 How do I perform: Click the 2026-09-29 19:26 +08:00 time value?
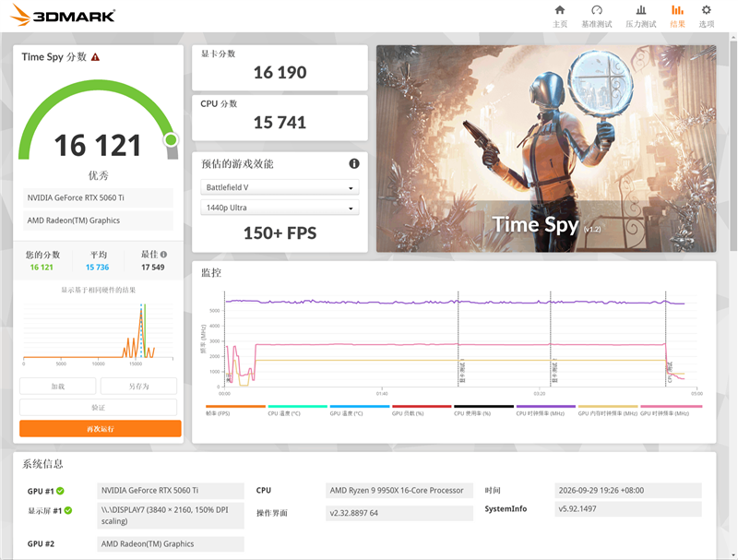[x=628, y=491]
